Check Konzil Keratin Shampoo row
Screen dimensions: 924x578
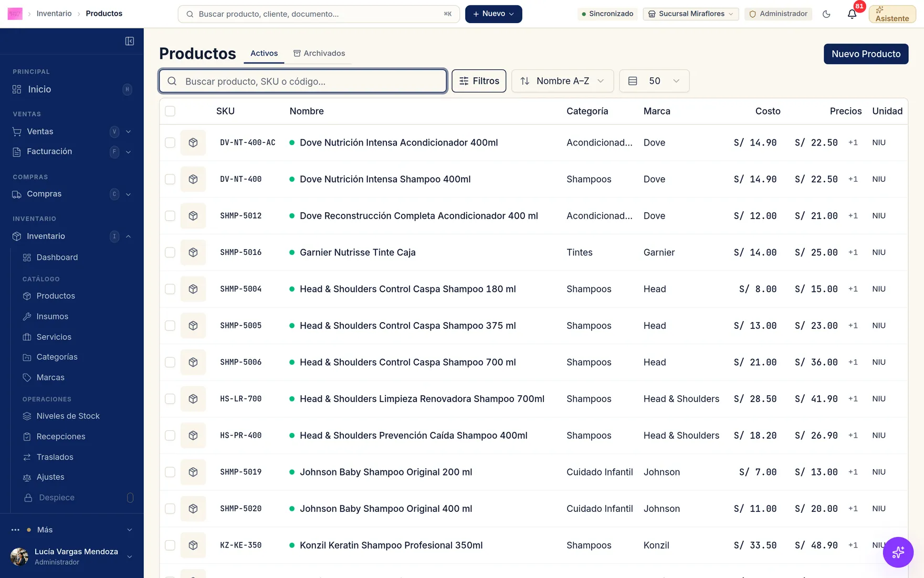170,545
